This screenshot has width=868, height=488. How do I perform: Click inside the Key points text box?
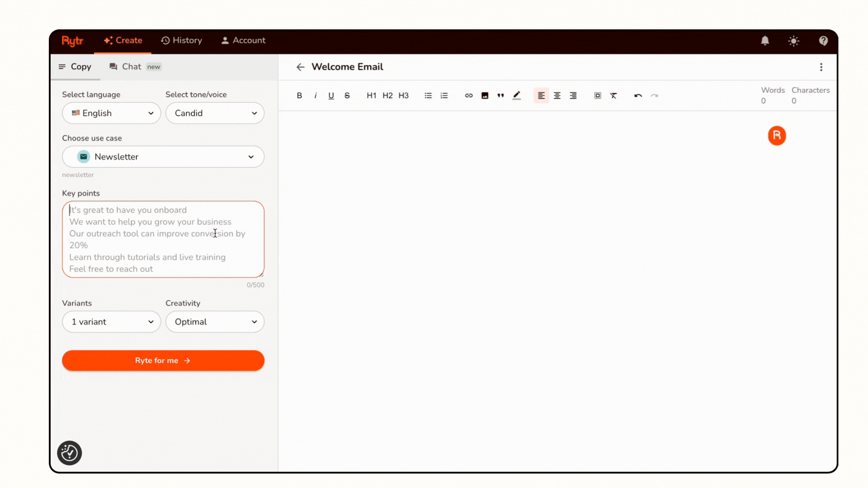point(163,239)
